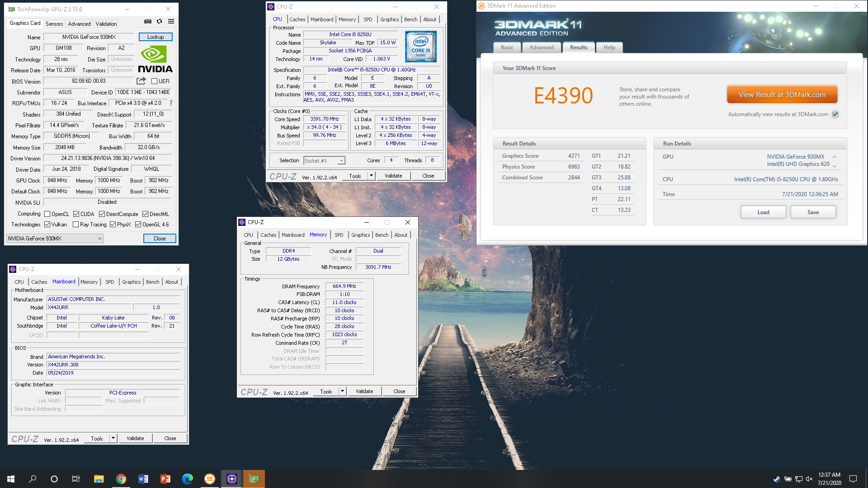This screenshot has height=488, width=868.
Task: Click Close button in GPU-Z
Action: 160,239
